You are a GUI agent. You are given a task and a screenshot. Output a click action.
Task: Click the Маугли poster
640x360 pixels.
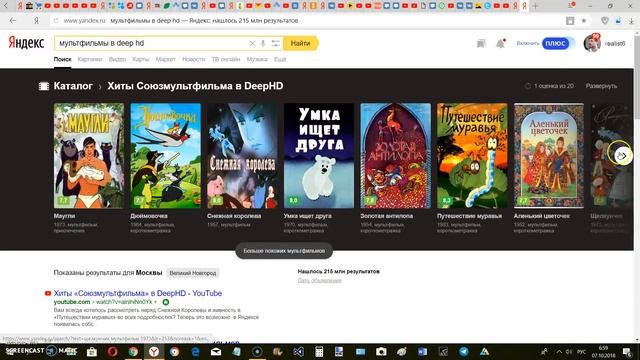(89, 156)
